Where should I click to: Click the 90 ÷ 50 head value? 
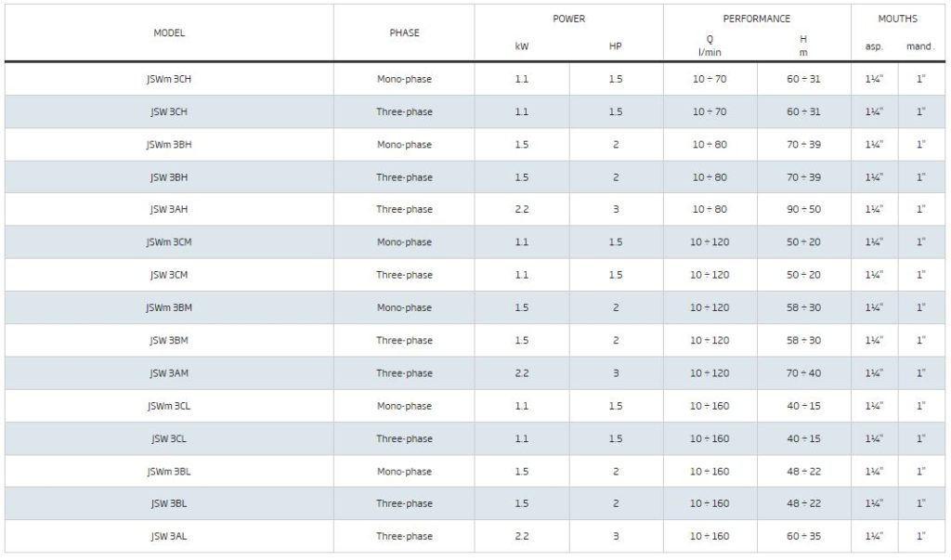(x=803, y=209)
